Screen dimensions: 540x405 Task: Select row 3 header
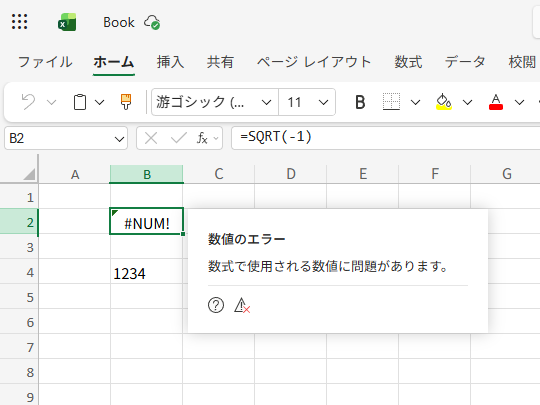click(19, 247)
